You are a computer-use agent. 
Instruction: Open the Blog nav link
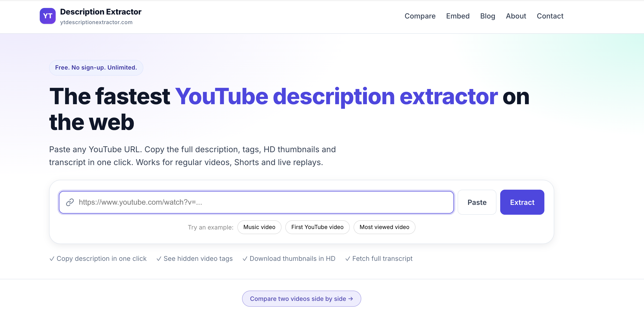[x=488, y=16]
